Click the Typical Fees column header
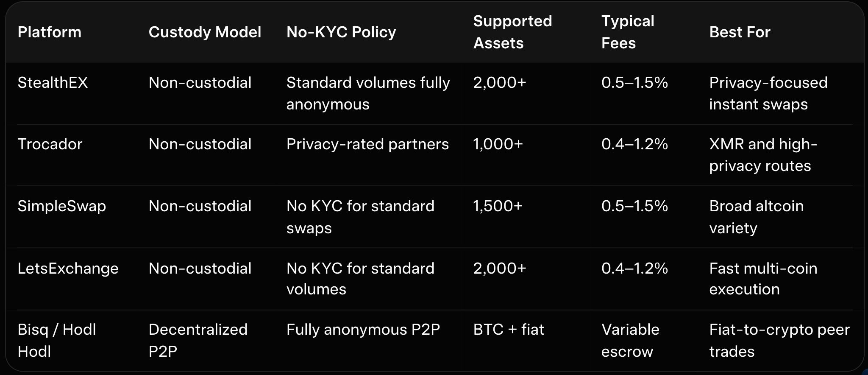This screenshot has height=375, width=868. click(628, 32)
